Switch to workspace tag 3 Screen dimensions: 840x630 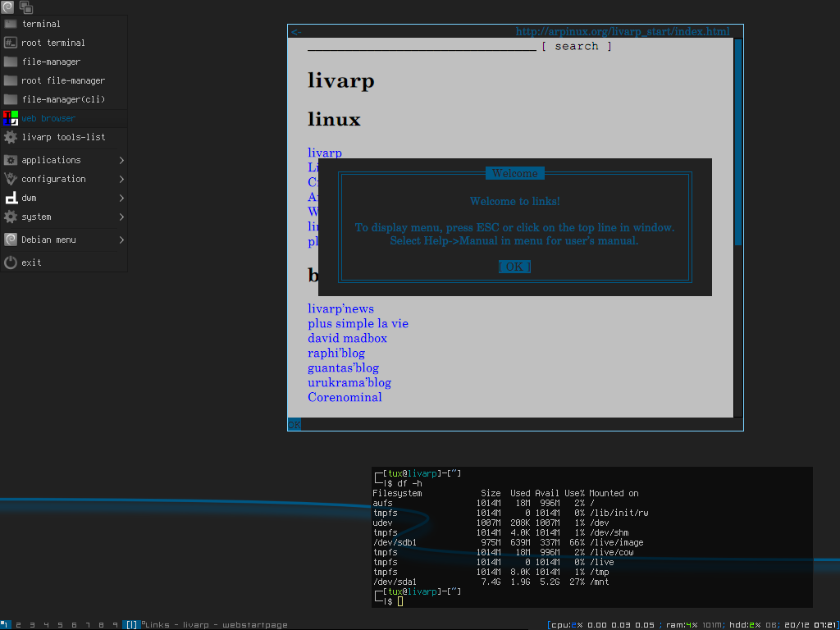tap(32, 624)
